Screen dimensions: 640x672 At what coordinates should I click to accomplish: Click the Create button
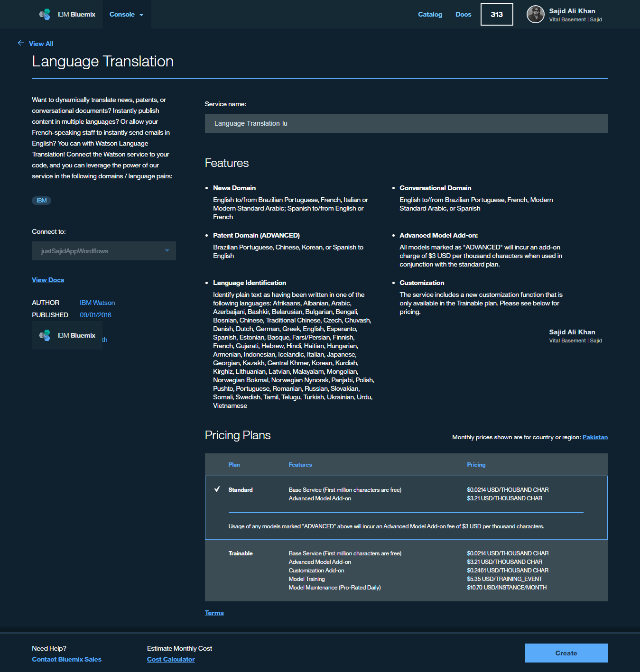pyautogui.click(x=566, y=653)
